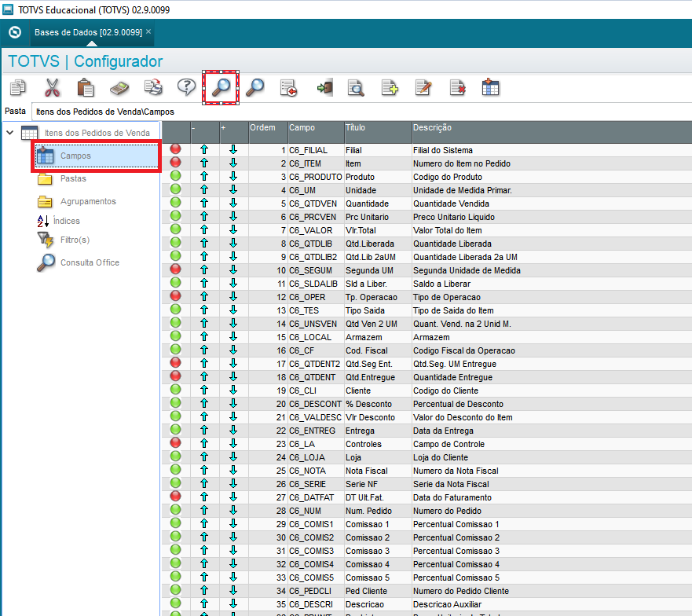The image size is (692, 616).
Task: Select Itens dos Pedidos de Venda tree node
Action: coord(97,133)
